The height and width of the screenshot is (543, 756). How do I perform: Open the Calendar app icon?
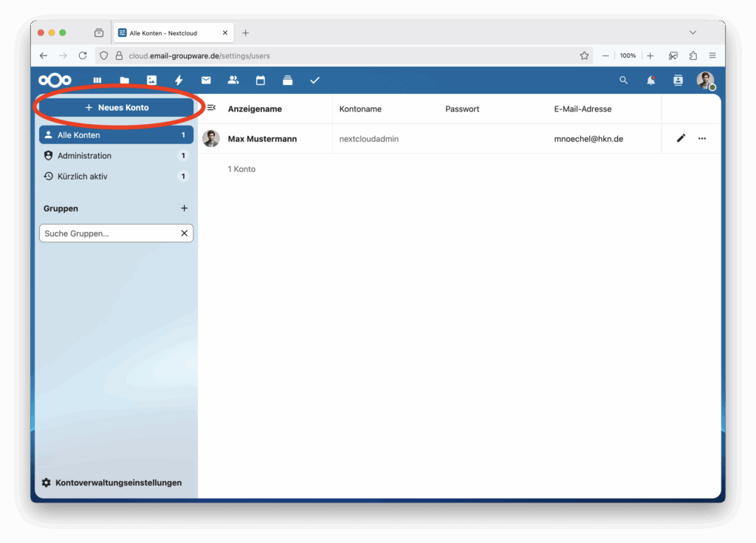261,80
